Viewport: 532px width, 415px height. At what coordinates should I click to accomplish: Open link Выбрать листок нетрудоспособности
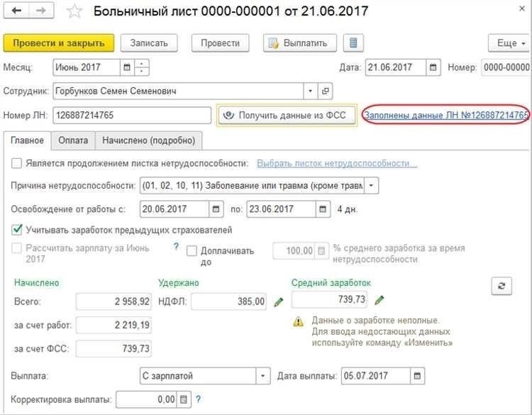coord(337,164)
